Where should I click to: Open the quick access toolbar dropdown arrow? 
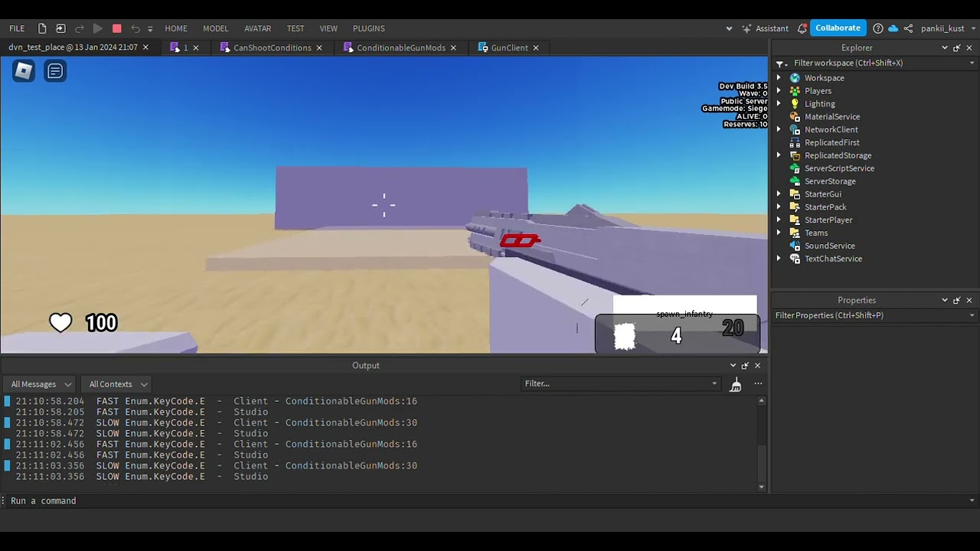[150, 29]
